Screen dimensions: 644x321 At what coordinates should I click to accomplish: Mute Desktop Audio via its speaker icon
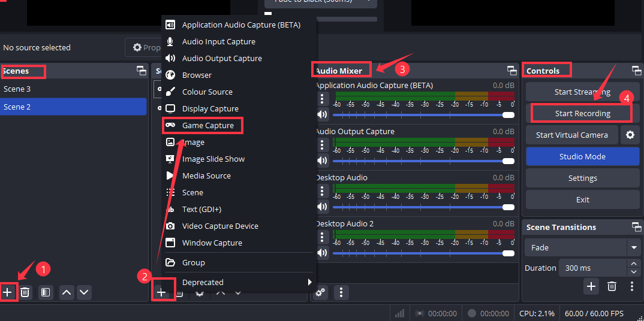pyautogui.click(x=322, y=207)
